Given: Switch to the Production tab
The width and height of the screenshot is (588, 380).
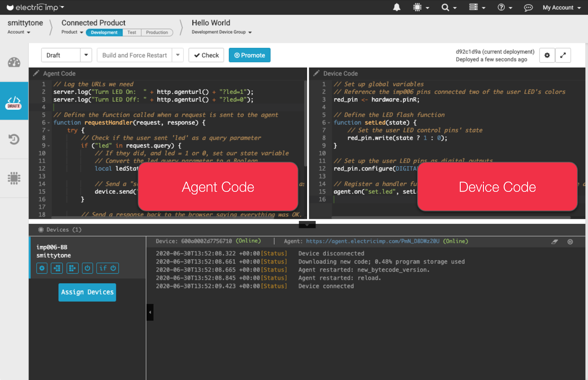Looking at the screenshot, I should pos(157,32).
